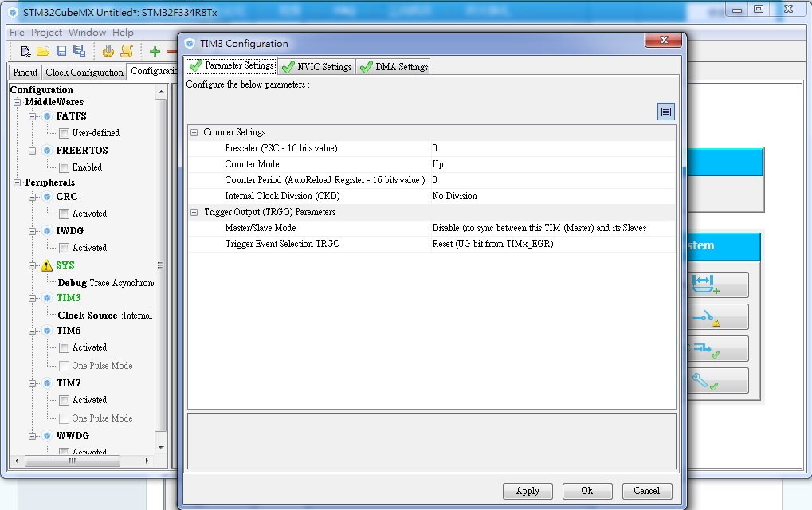Tick the TIM6 One Pulse Mode checkbox
Image resolution: width=812 pixels, height=510 pixels.
[65, 366]
